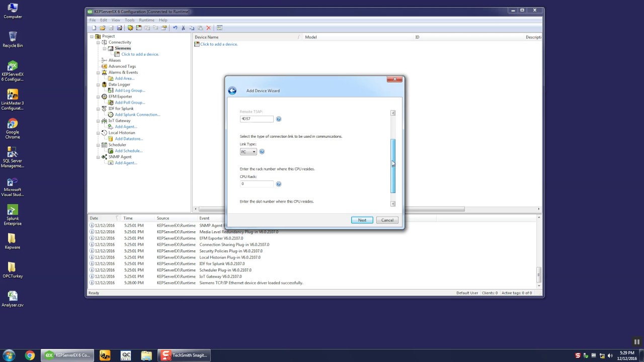
Task: Select the IDF for Splunk node
Action: click(x=121, y=109)
